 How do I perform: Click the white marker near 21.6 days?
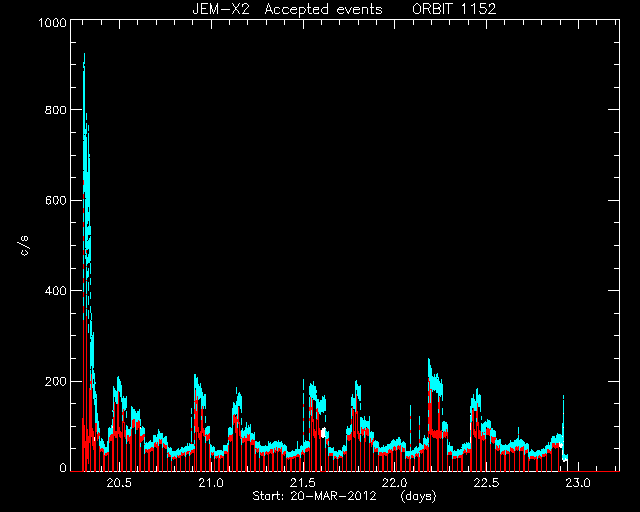click(x=323, y=433)
